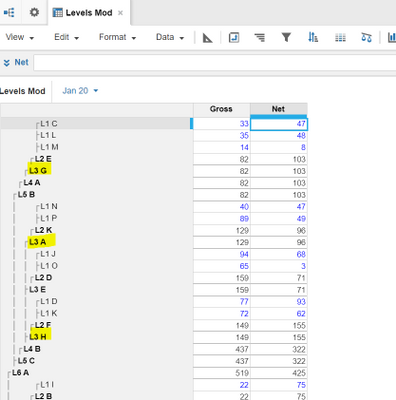The width and height of the screenshot is (396, 400).
Task: Click Gross cell 77 for L1 D
Action: pyautogui.click(x=222, y=302)
